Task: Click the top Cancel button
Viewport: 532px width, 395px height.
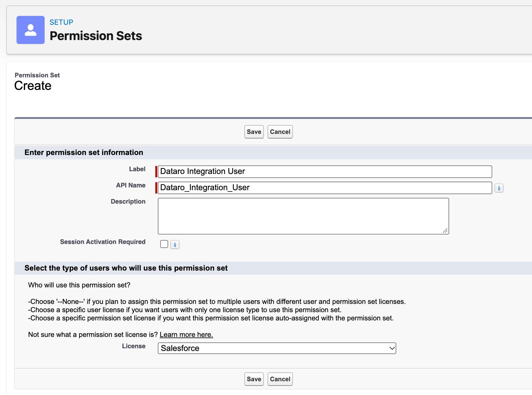Action: pyautogui.click(x=280, y=132)
